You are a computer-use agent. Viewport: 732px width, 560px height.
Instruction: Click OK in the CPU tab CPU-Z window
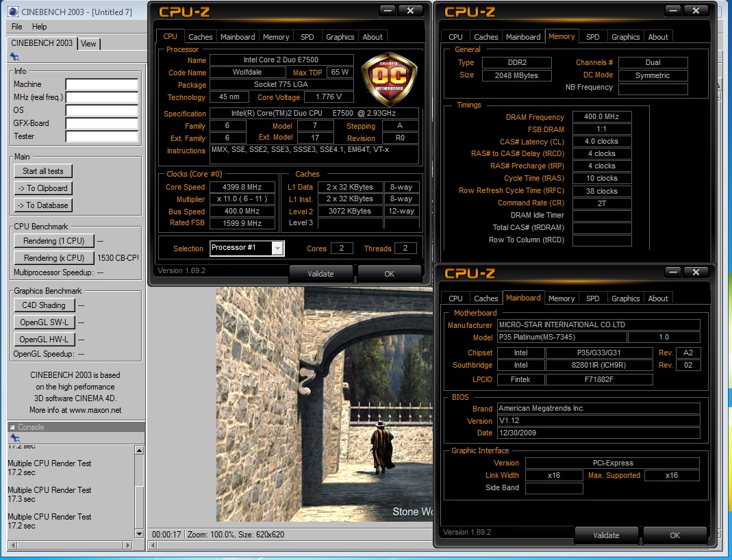(x=390, y=274)
